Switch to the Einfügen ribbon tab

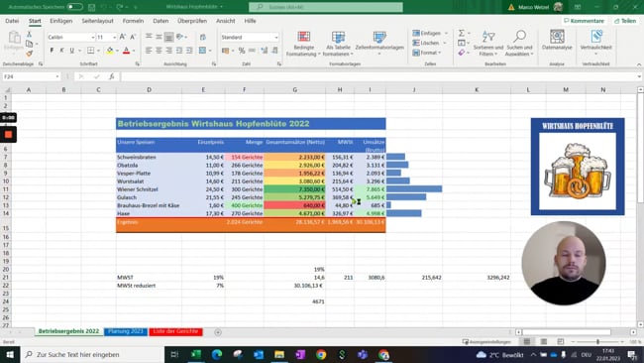[x=60, y=21]
